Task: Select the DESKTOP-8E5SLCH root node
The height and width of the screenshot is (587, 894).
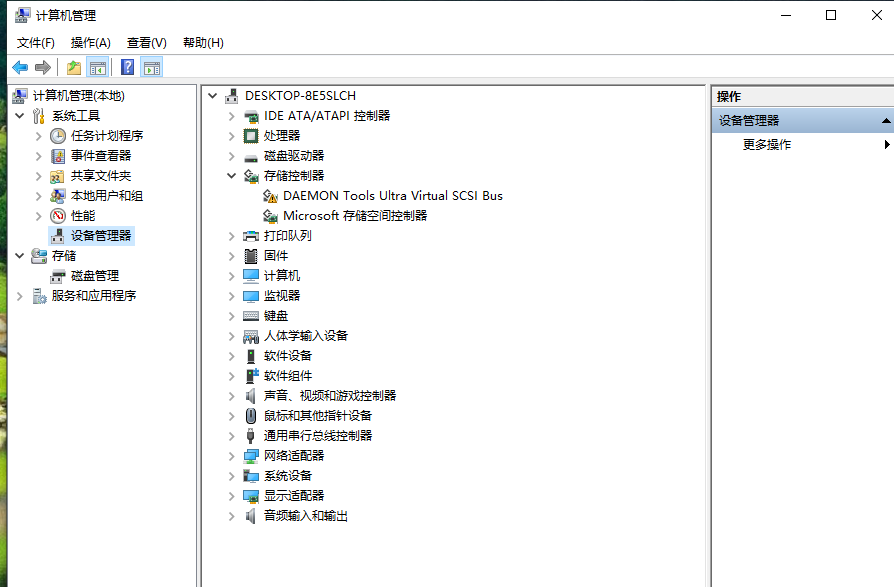Action: (300, 96)
